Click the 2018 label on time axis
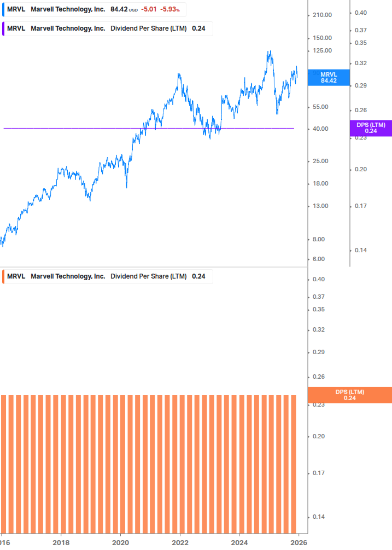The image size is (392, 550). pyautogui.click(x=61, y=543)
